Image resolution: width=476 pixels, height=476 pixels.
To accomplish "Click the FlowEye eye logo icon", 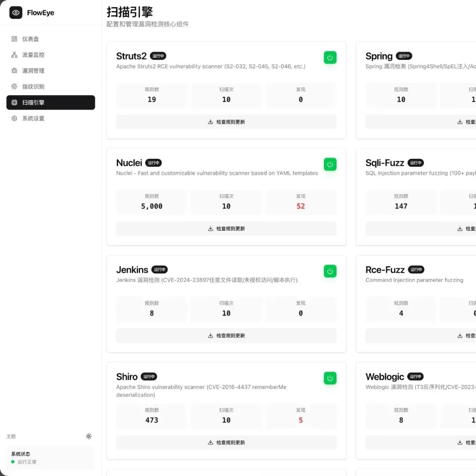I will (x=16, y=13).
